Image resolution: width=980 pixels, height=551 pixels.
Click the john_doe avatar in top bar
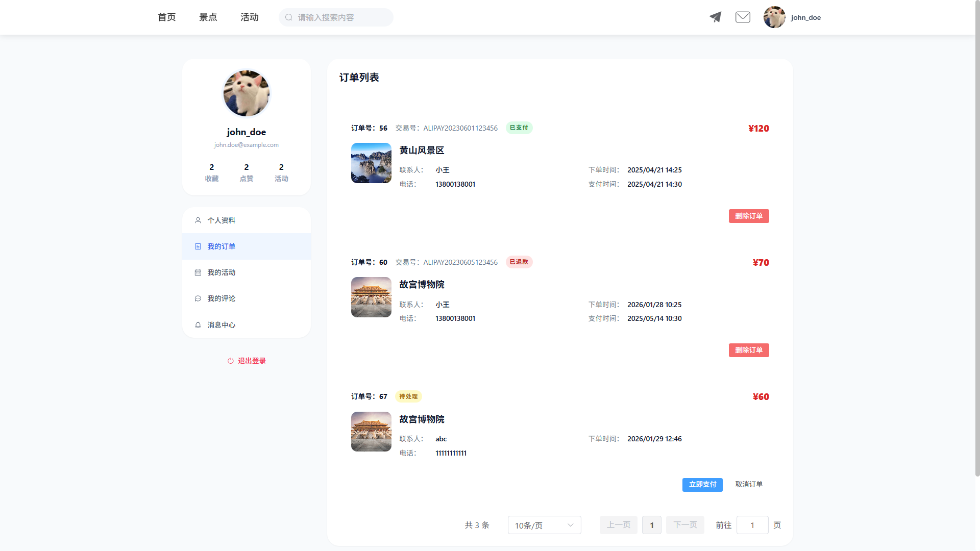click(x=774, y=17)
